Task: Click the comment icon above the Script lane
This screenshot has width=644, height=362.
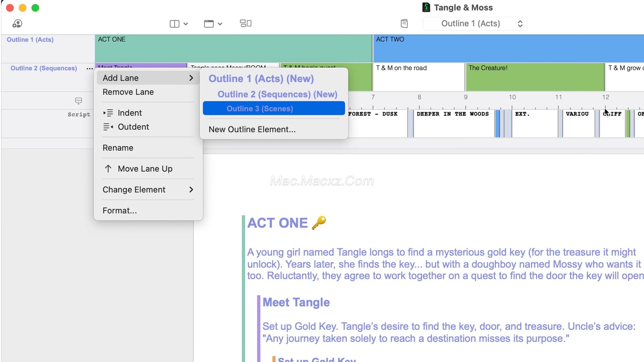Action: pyautogui.click(x=78, y=101)
